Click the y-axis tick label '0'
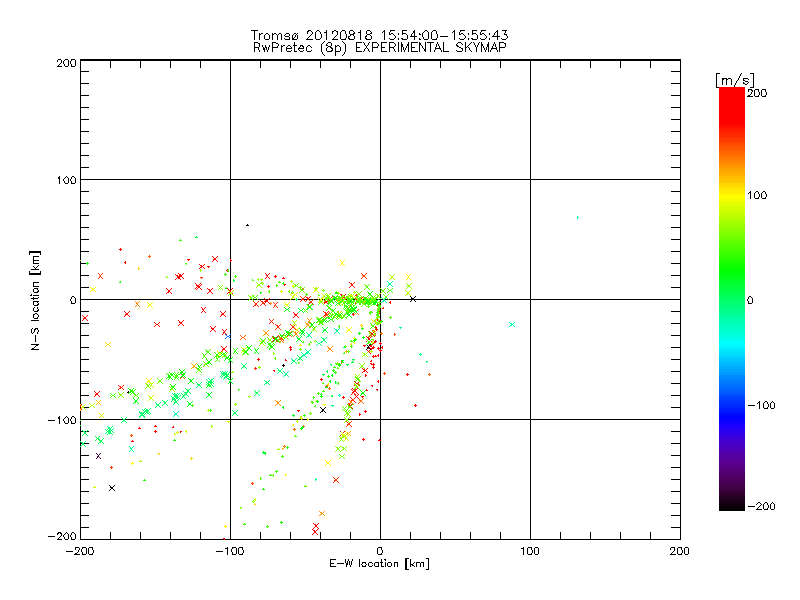 [73, 300]
